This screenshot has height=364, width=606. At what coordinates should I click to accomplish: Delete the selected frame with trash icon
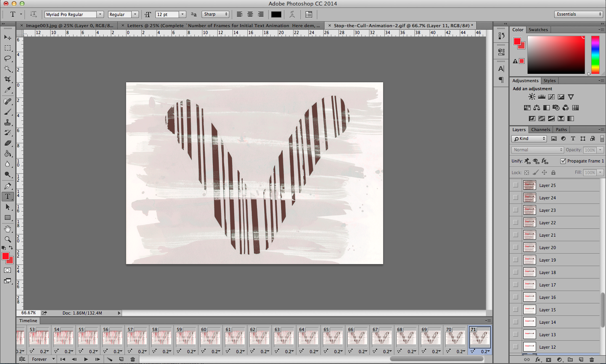click(133, 359)
